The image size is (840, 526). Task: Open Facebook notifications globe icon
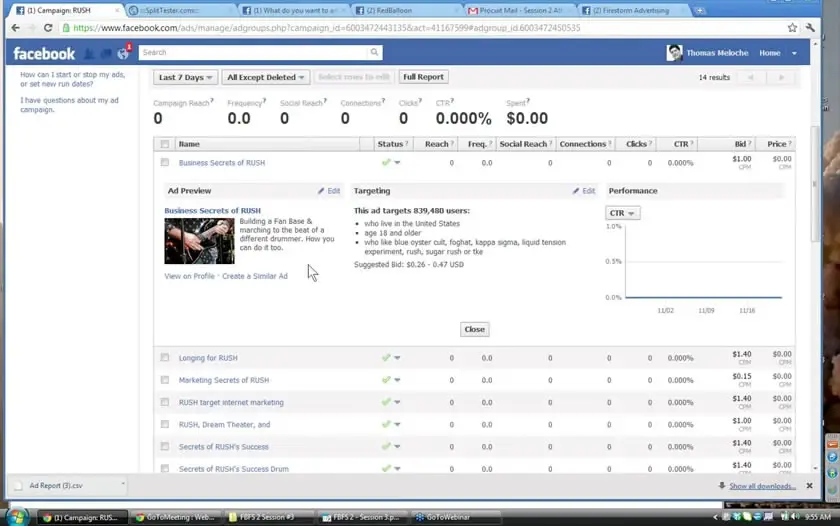pos(123,54)
